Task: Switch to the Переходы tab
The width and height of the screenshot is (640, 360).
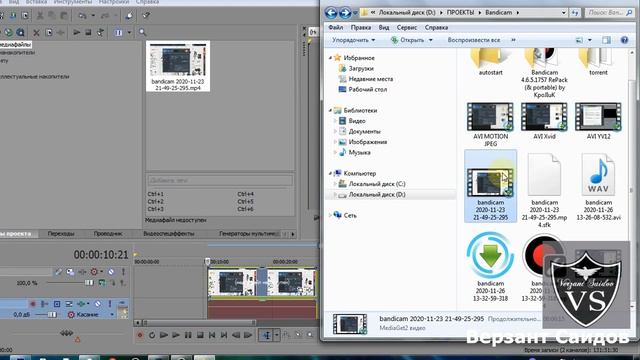Action: pyautogui.click(x=61, y=234)
